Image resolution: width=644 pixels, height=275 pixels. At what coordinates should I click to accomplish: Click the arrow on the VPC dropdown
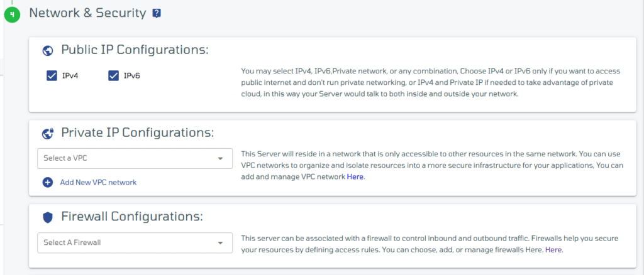tap(221, 159)
